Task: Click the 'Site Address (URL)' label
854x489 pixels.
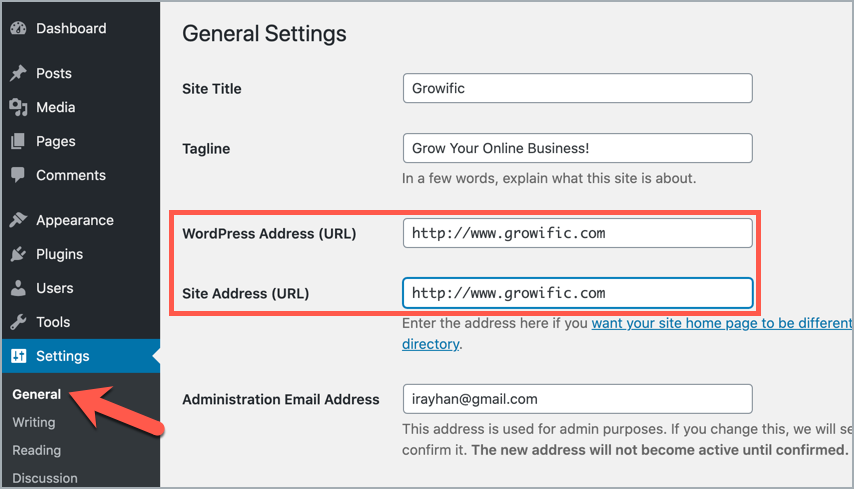Action: [246, 294]
